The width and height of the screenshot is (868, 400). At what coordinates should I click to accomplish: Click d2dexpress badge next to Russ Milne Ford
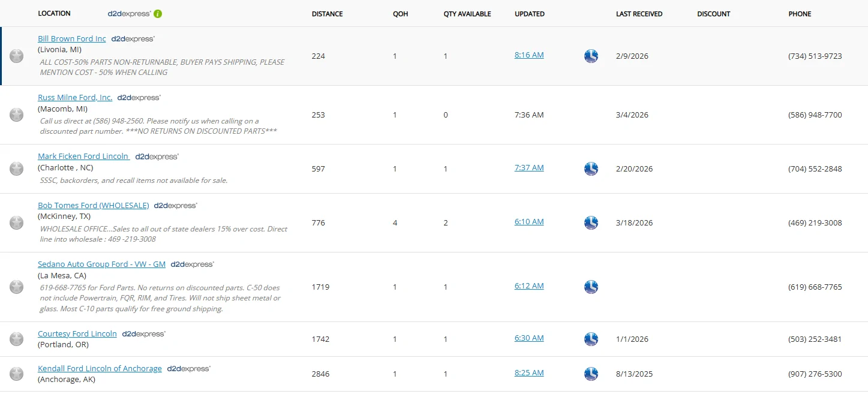point(139,98)
